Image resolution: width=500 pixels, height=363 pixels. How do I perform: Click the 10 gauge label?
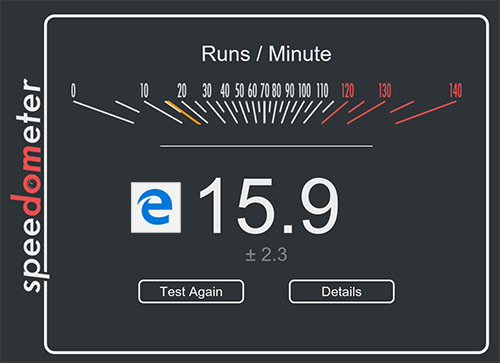point(144,90)
